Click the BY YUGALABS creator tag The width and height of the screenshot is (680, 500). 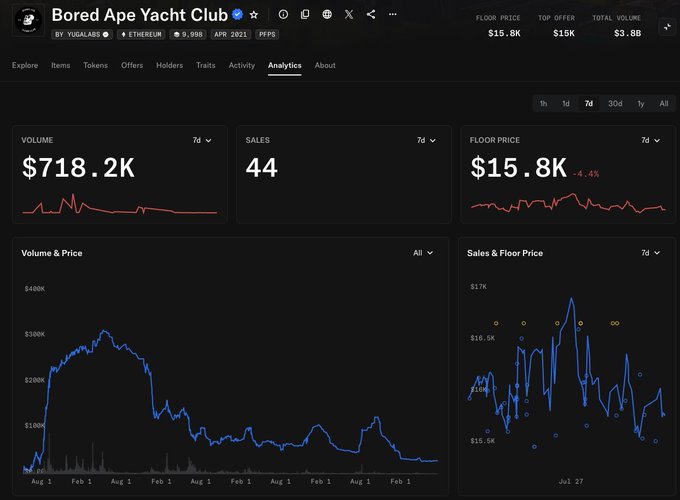click(82, 34)
